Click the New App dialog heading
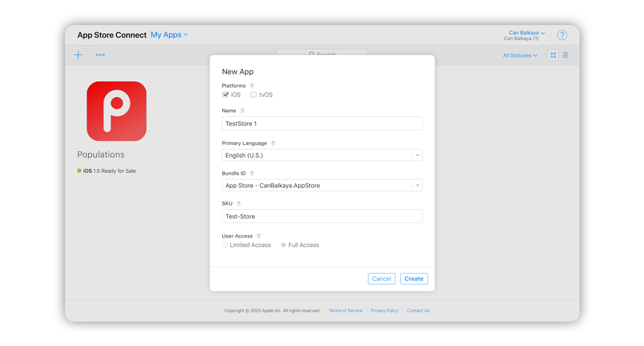The image size is (644, 346). [x=238, y=72]
